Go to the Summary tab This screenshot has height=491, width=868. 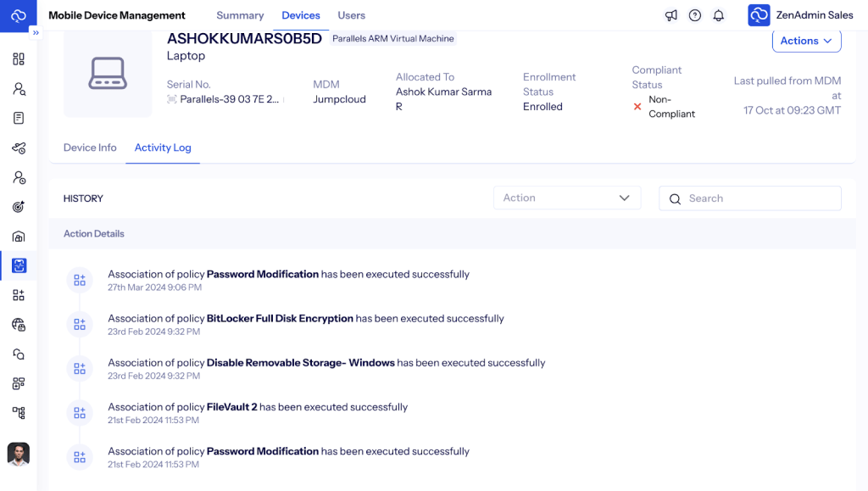click(240, 15)
